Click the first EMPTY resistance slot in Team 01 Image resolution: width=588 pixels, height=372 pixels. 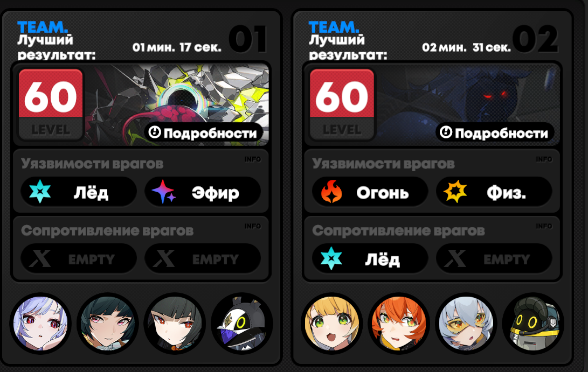pos(79,258)
